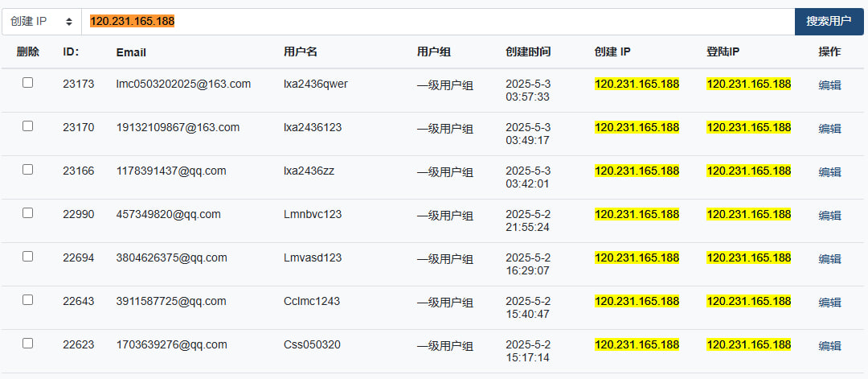The height and width of the screenshot is (379, 868).
Task: Check delete box for user ID 22990
Action: [27, 212]
